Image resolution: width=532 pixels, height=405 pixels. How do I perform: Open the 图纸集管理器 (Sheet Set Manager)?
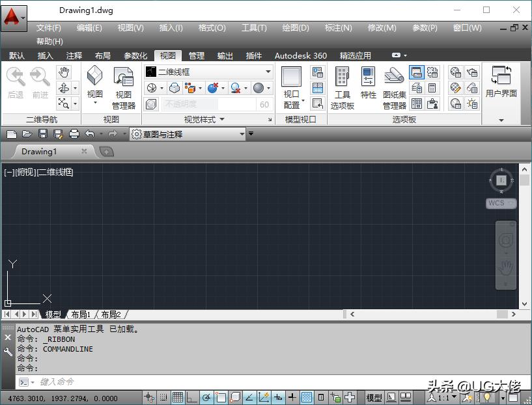point(394,83)
